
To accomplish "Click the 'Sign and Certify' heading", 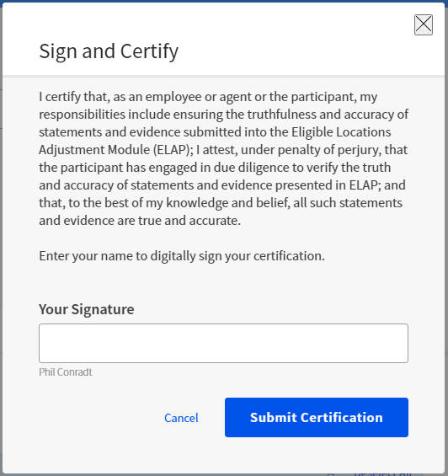I will (109, 51).
